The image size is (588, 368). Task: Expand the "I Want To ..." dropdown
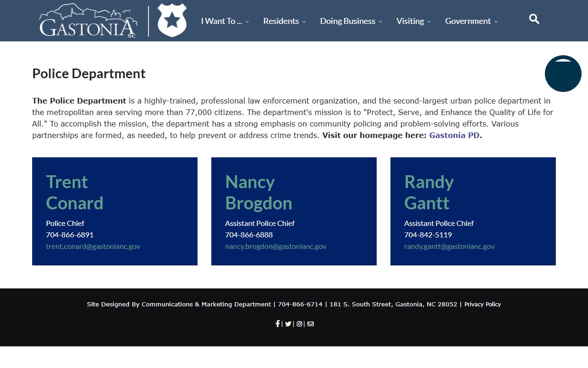(225, 21)
